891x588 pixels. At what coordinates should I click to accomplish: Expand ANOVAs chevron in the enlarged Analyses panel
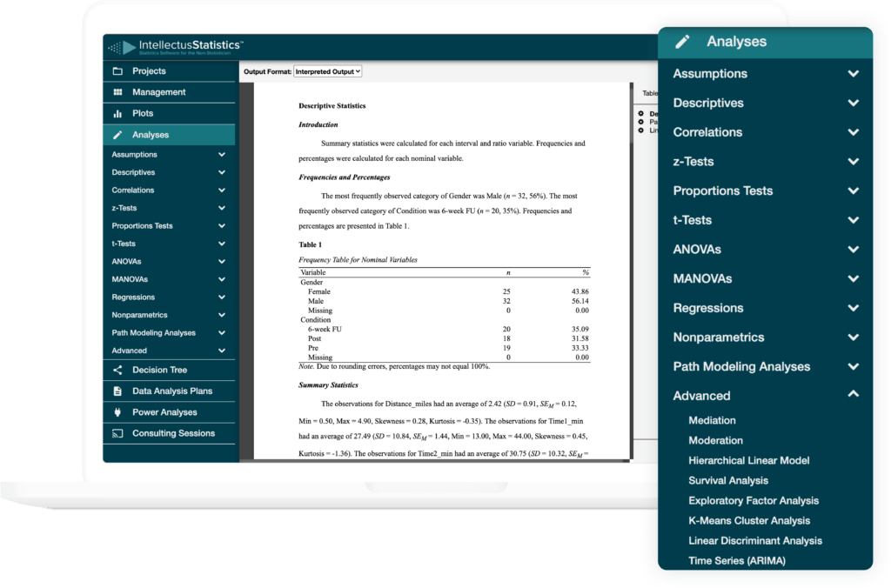click(x=853, y=250)
